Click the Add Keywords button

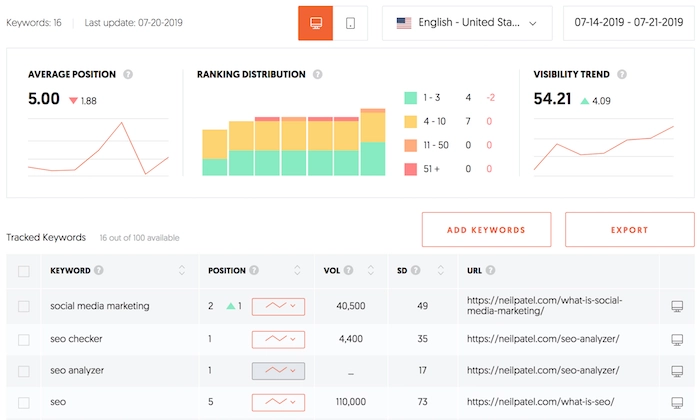tap(486, 230)
